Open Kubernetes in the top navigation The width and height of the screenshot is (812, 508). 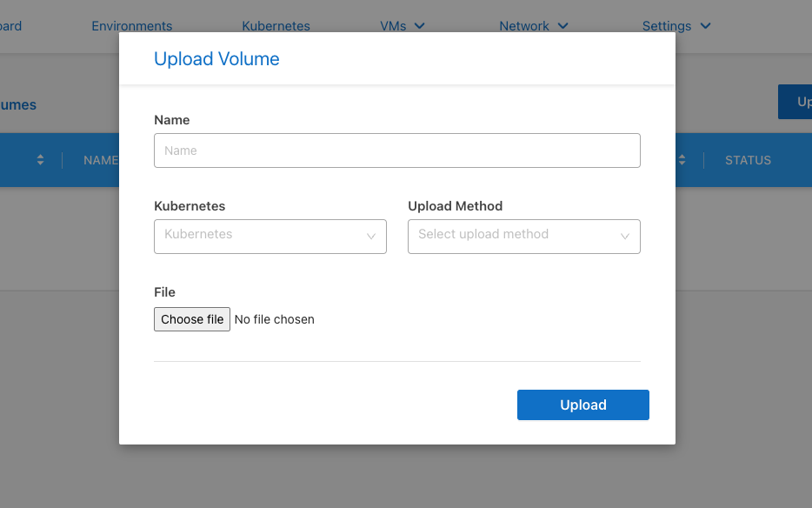point(276,26)
